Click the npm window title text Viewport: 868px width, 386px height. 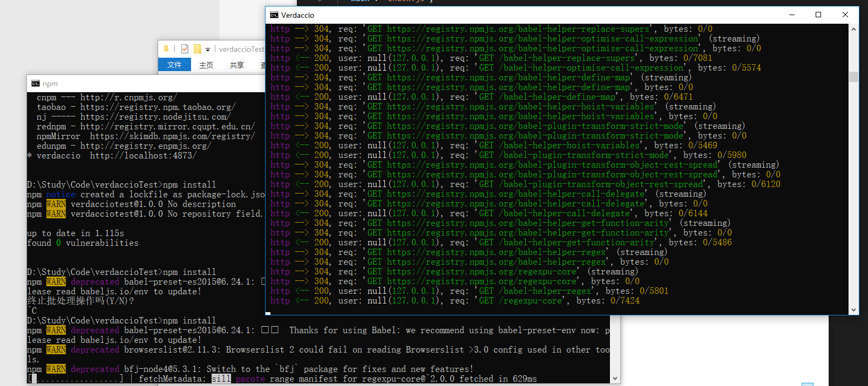[50, 84]
